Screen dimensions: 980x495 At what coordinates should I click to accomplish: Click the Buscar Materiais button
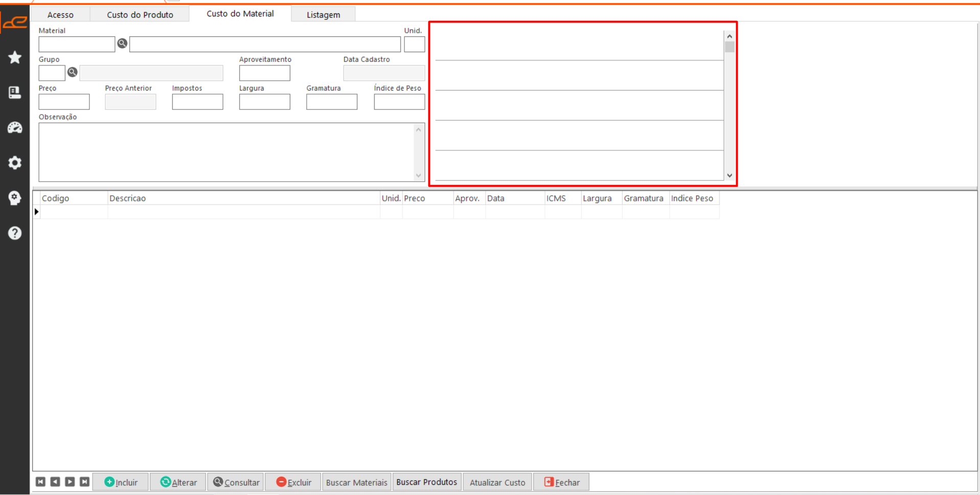(356, 482)
